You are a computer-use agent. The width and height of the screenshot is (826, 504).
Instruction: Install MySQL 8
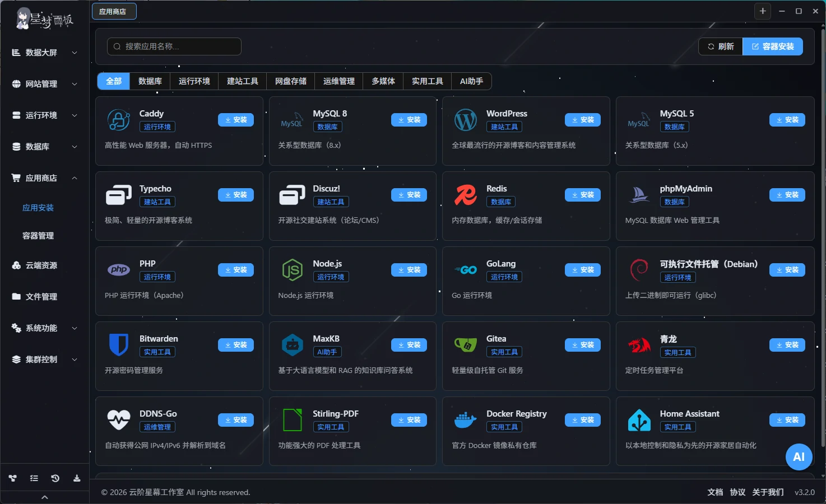(x=409, y=120)
